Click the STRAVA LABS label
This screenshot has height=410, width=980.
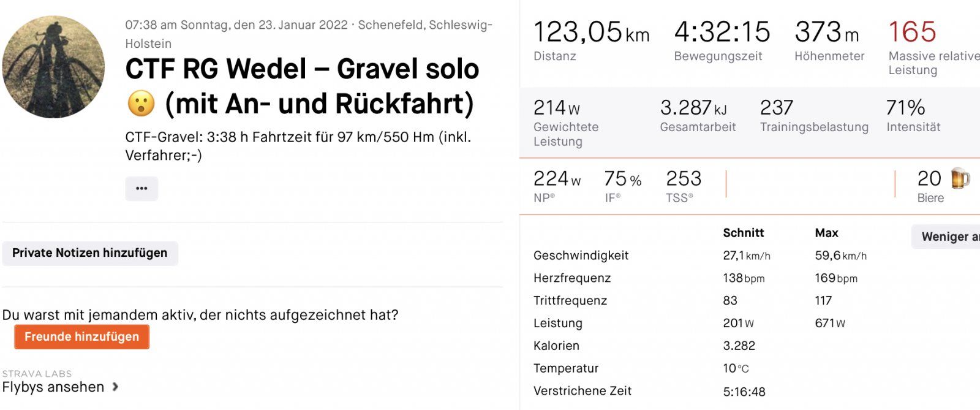tap(37, 373)
